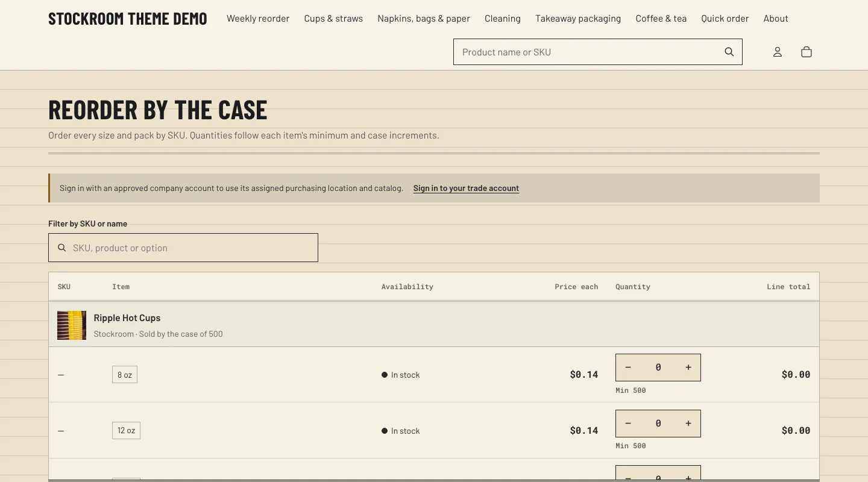Image resolution: width=868 pixels, height=482 pixels.
Task: Decrease quantity for 12 oz cups
Action: point(628,424)
